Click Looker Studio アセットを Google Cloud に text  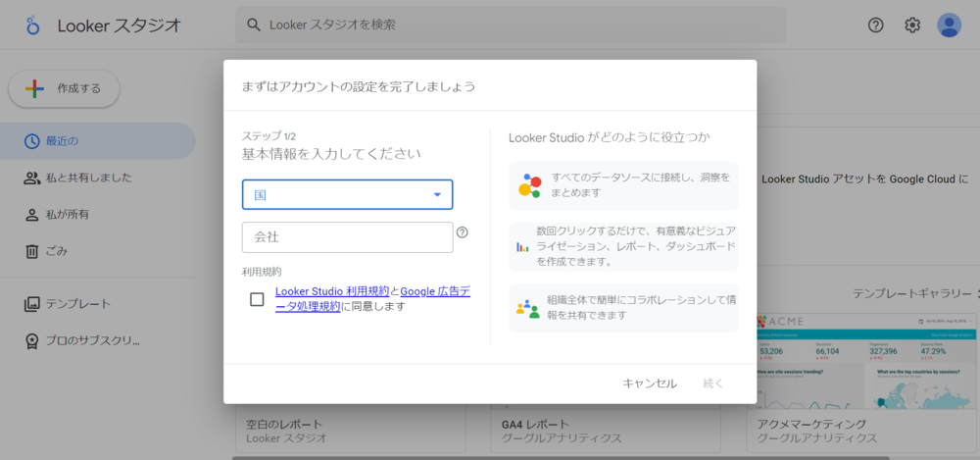coord(867,179)
